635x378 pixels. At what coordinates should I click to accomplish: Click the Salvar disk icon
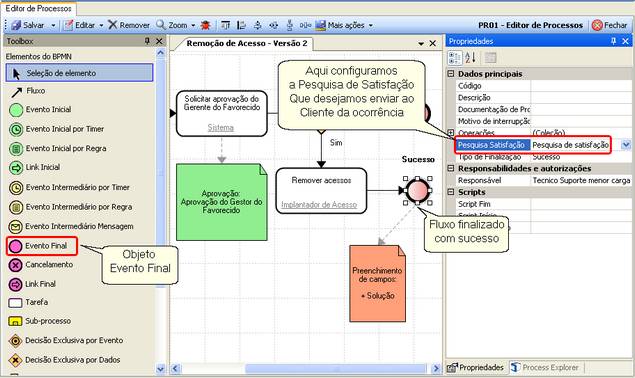point(16,25)
